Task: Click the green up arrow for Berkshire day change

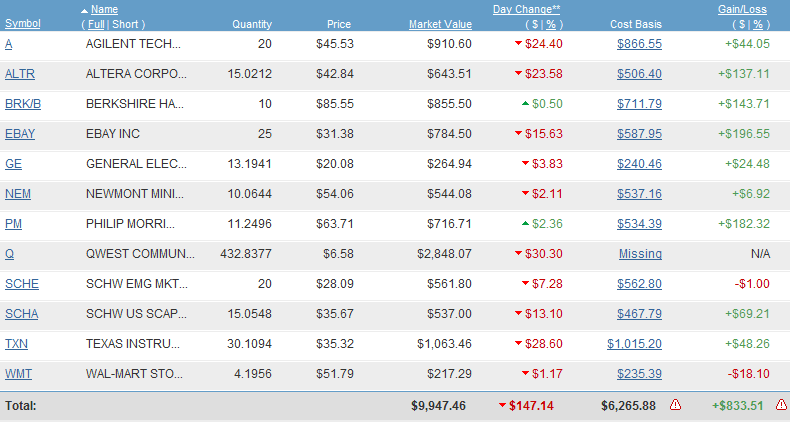Action: tap(525, 104)
